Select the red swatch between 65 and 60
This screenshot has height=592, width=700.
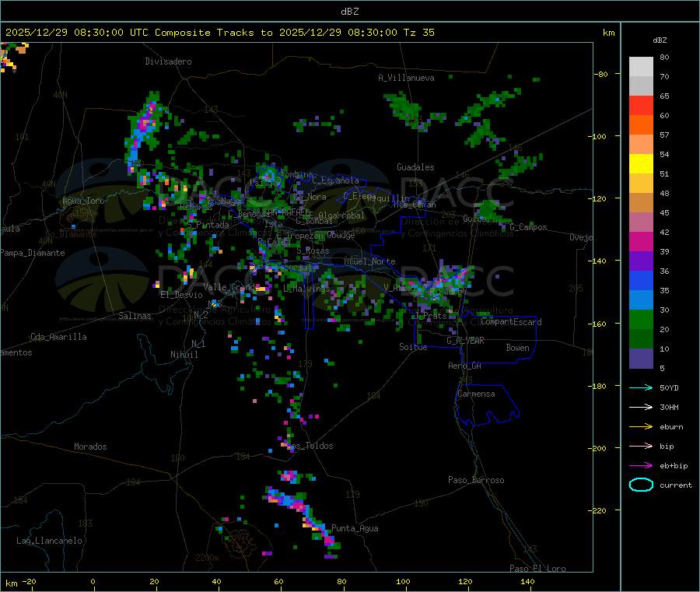point(641,105)
